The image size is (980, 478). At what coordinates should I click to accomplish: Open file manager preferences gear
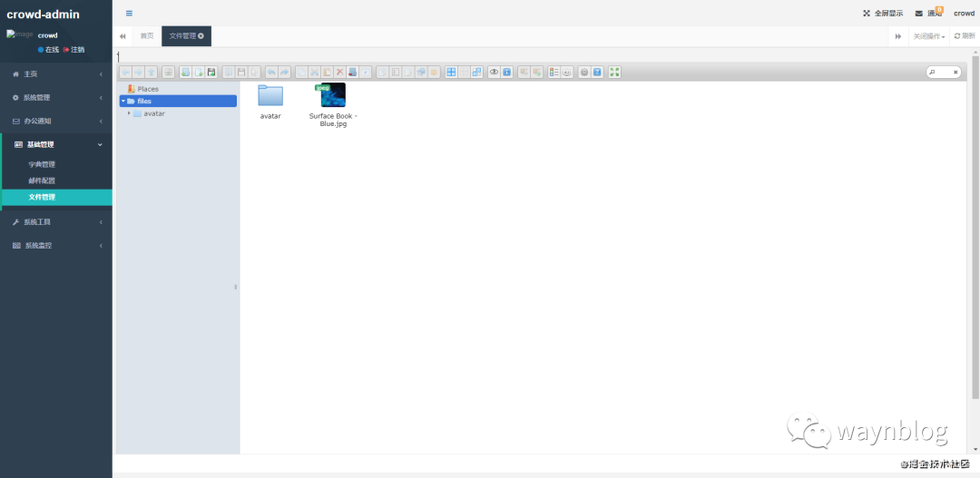click(x=583, y=72)
